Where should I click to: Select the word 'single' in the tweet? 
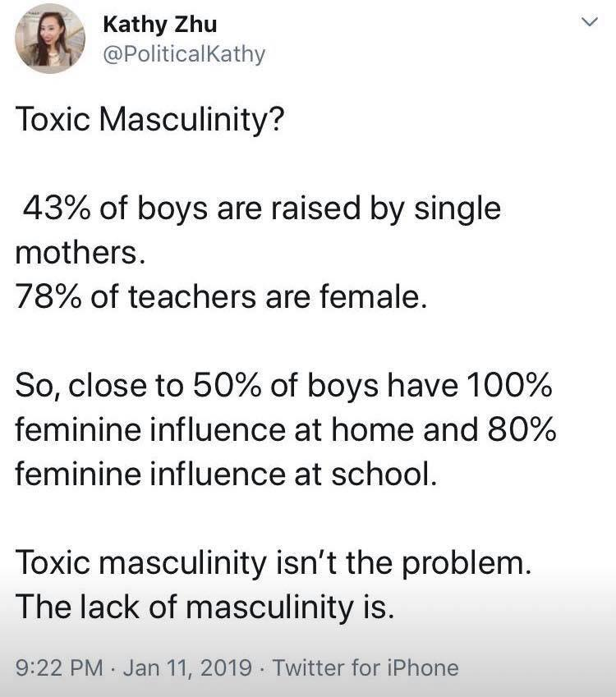point(457,209)
